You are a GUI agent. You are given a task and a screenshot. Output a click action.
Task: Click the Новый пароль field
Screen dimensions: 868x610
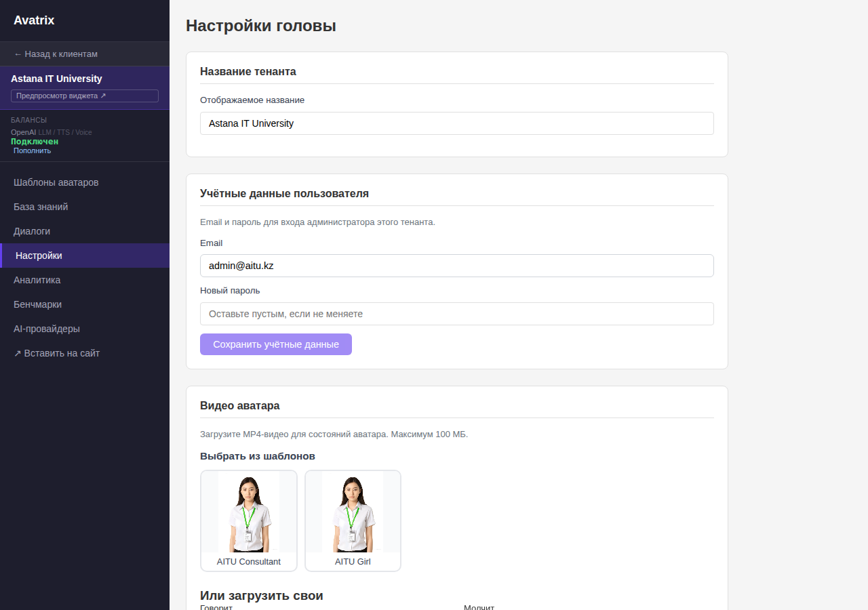(x=456, y=314)
